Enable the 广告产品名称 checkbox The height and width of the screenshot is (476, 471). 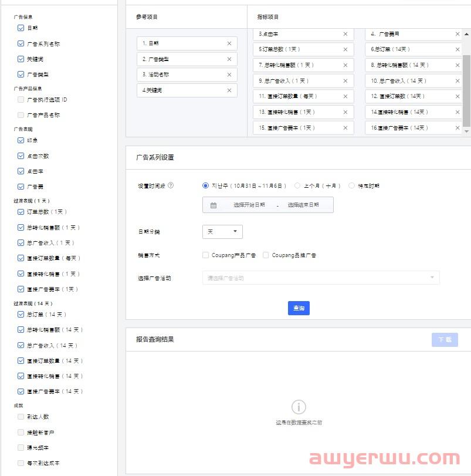pos(21,115)
